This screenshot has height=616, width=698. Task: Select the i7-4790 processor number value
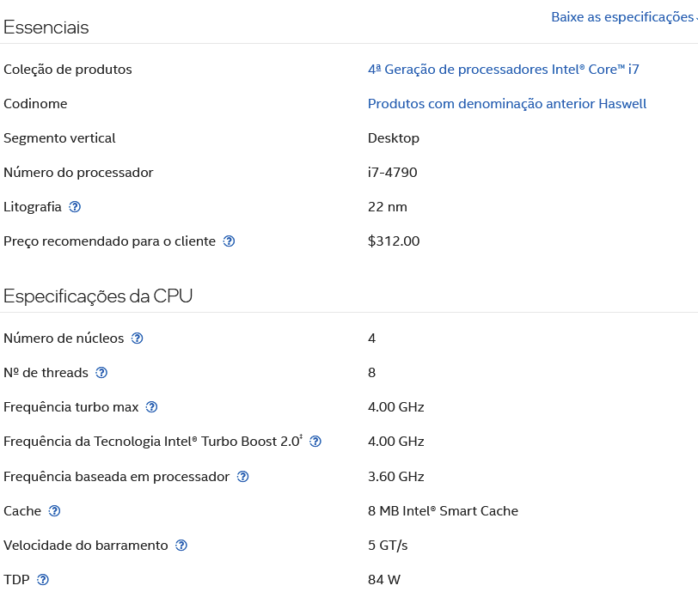(393, 172)
